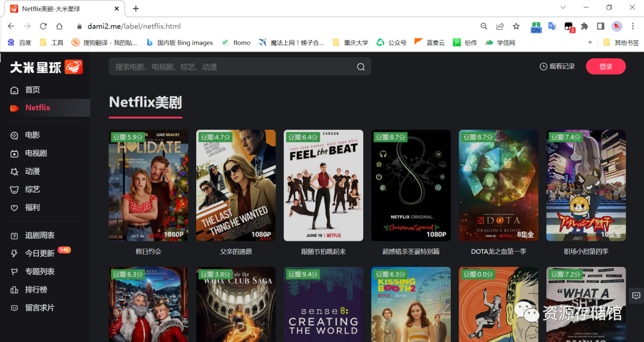Click the title 超感猎杀圣诞特别篇

411,251
